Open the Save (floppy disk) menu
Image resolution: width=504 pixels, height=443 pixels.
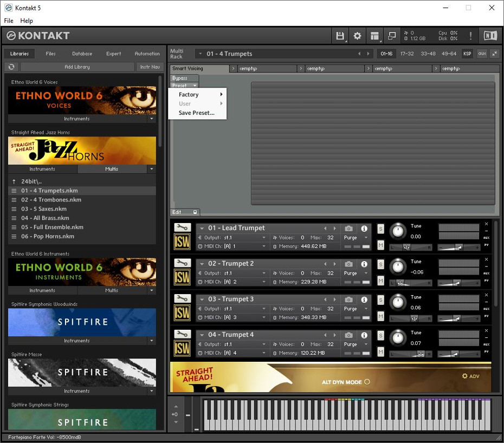tap(340, 36)
